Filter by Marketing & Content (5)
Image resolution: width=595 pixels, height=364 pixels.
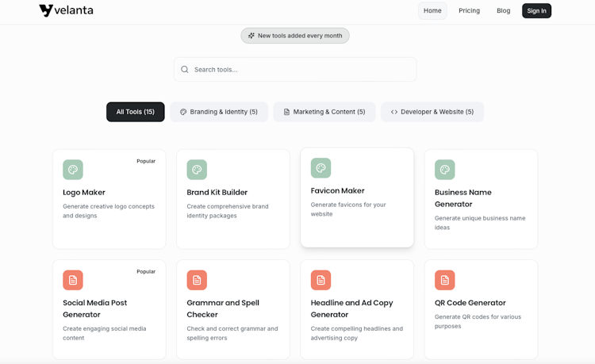click(x=324, y=112)
